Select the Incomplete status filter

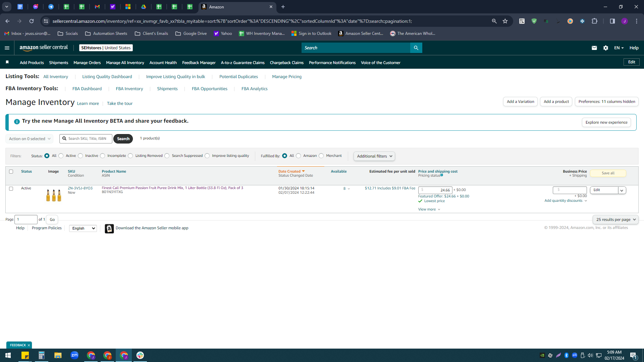[103, 156]
